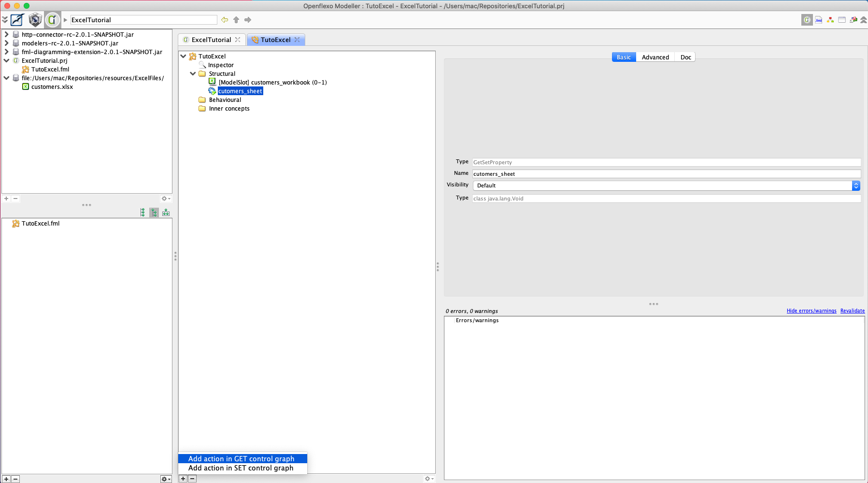The width and height of the screenshot is (868, 483).
Task: Click minus button at bottom of left lower panel
Action: (15, 479)
